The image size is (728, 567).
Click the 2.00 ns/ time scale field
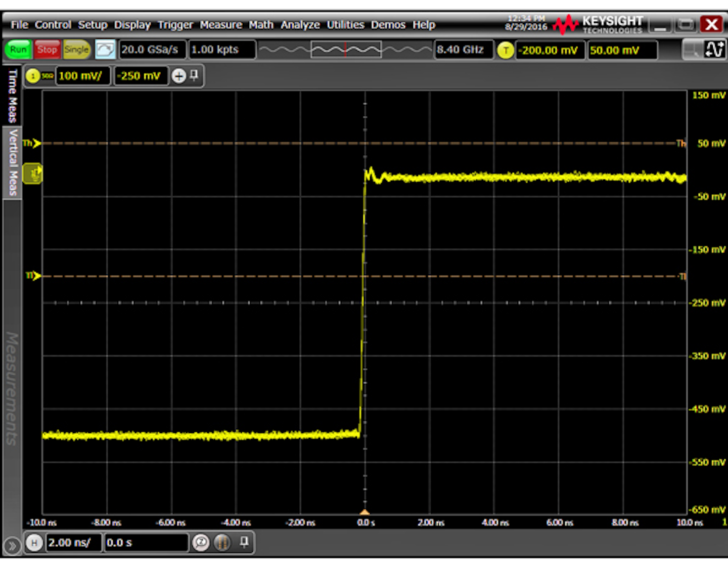pyautogui.click(x=73, y=543)
